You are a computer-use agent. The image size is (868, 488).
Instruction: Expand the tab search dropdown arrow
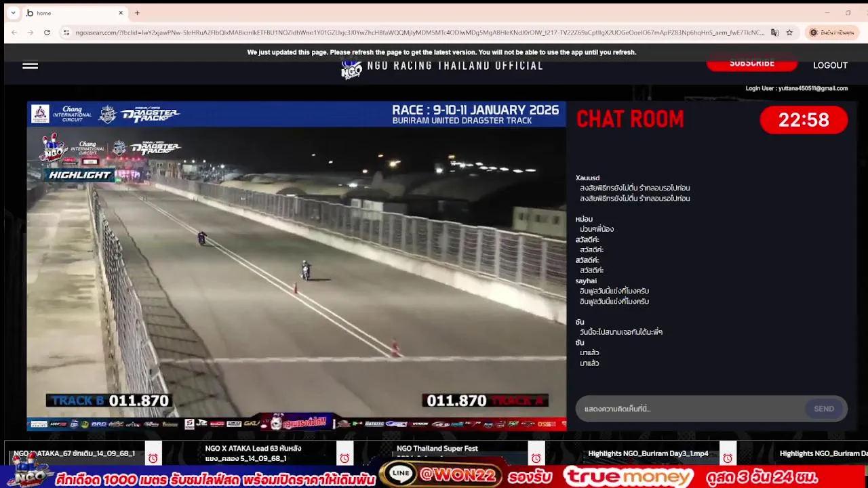13,13
